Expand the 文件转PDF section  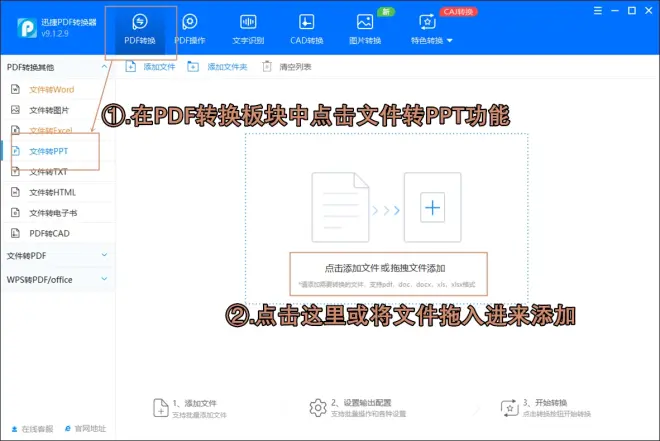104,255
